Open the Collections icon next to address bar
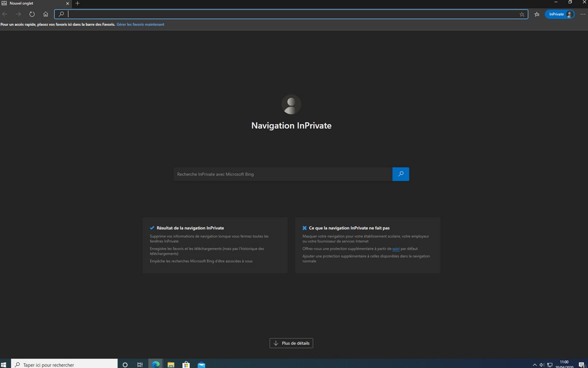Image resolution: width=588 pixels, height=368 pixels. click(537, 14)
